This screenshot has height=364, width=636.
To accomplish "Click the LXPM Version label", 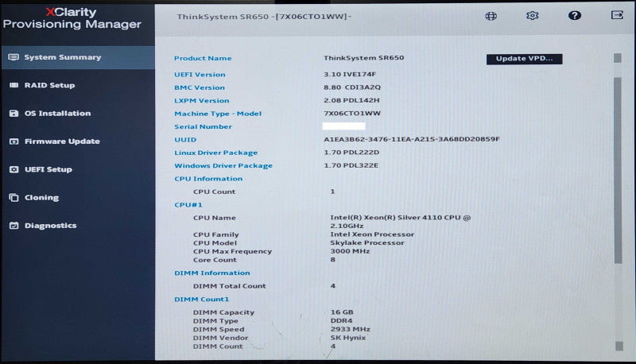I will click(x=202, y=100).
